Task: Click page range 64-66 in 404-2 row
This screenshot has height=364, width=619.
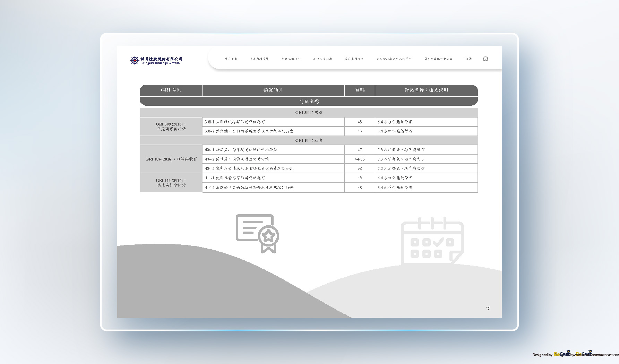Action: click(x=360, y=159)
